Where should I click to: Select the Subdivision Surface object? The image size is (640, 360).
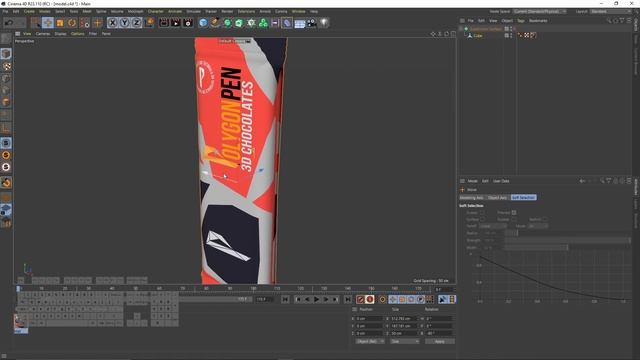485,29
